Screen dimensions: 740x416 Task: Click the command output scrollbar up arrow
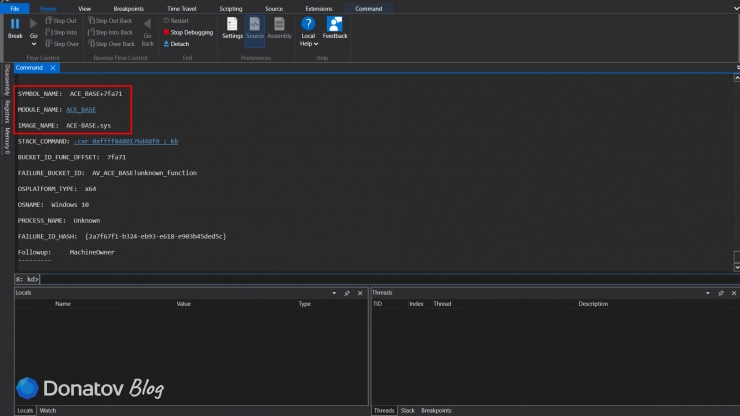pyautogui.click(x=737, y=78)
